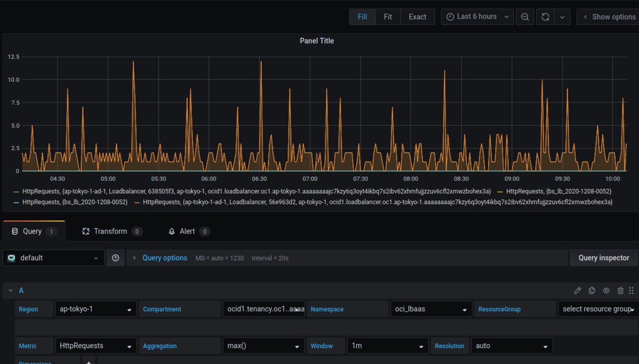
Task: Click the Query inspector button
Action: [603, 258]
